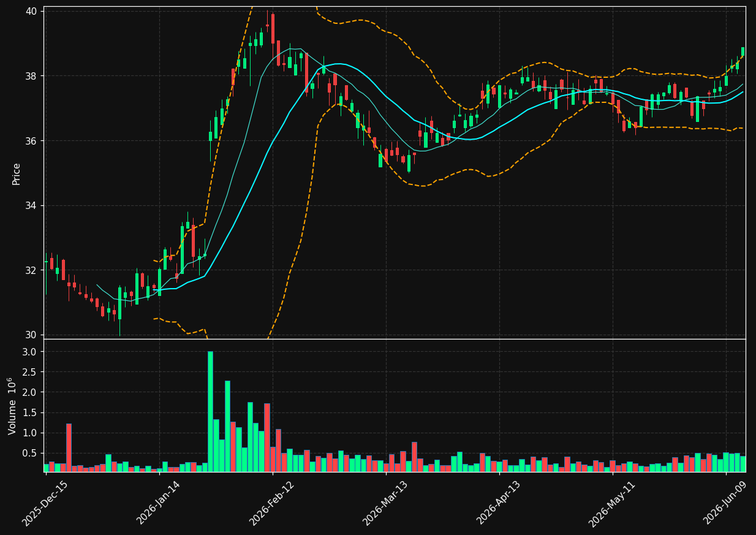Viewport: 756px width, 535px height.
Task: Select the 2026-May-11 date tick label
Action: pyautogui.click(x=612, y=503)
